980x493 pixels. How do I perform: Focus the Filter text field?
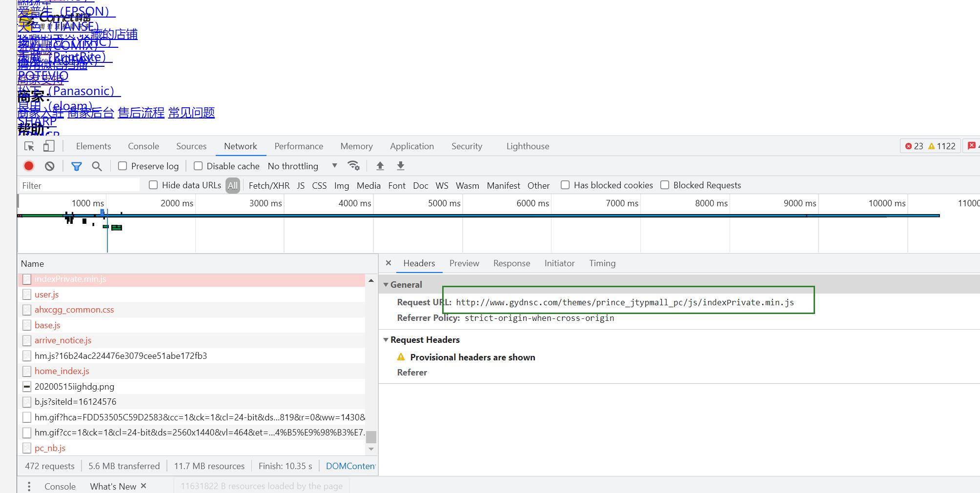[79, 185]
